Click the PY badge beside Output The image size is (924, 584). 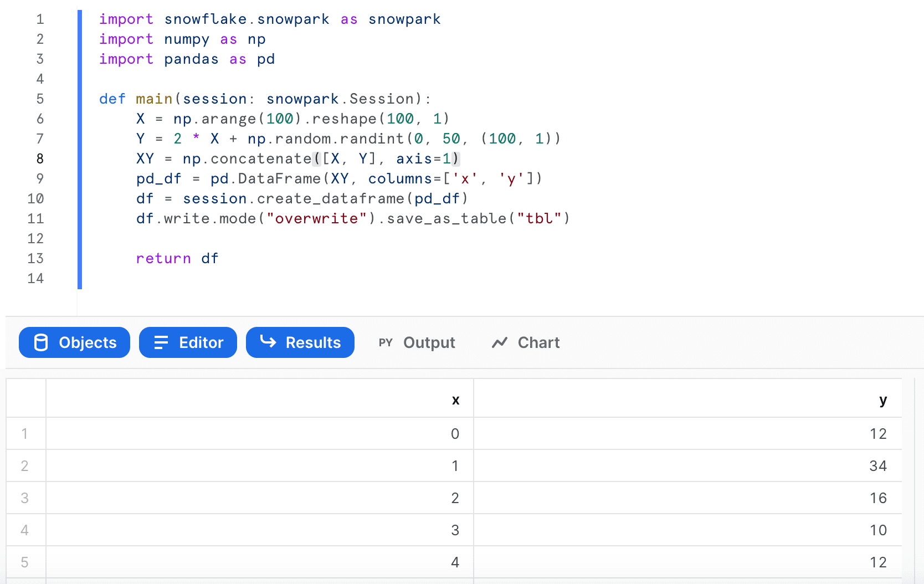[x=386, y=342]
